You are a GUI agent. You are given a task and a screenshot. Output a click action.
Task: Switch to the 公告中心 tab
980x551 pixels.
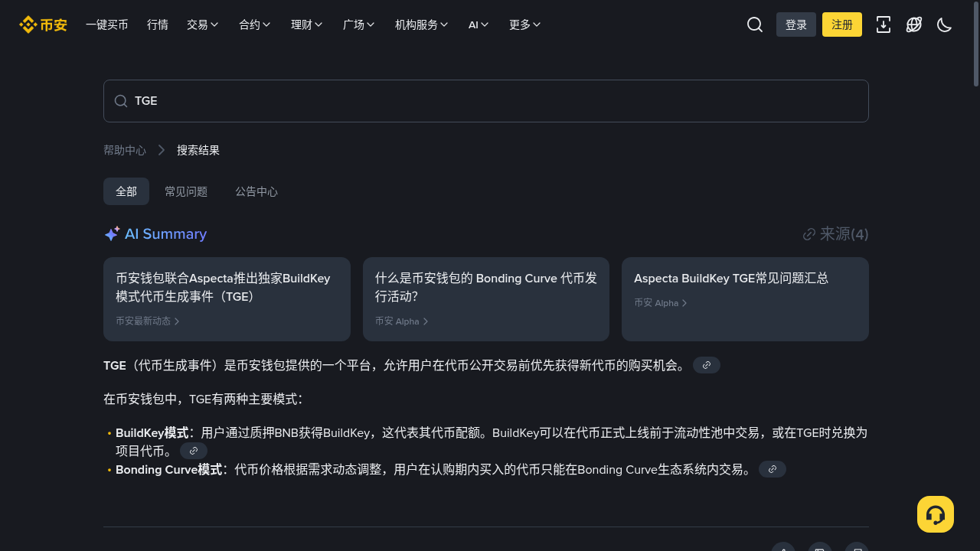pos(256,191)
